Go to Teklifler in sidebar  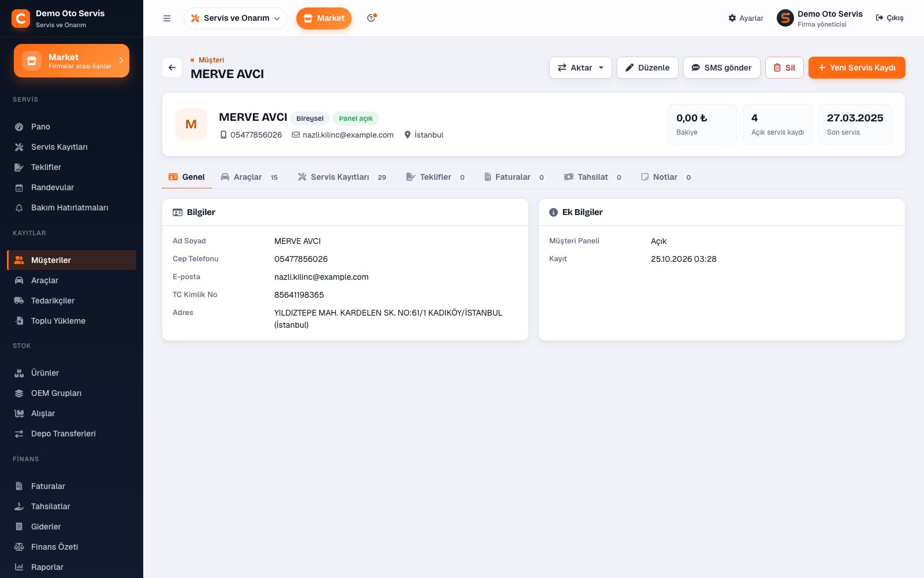pos(72,167)
